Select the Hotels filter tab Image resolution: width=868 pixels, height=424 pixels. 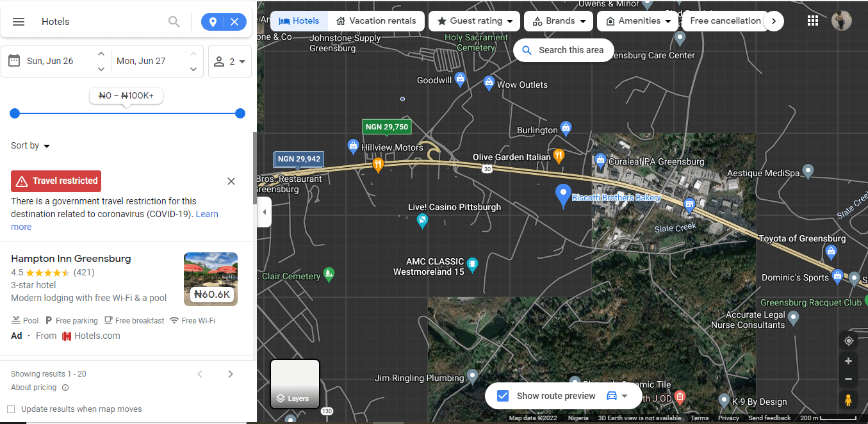pyautogui.click(x=299, y=21)
